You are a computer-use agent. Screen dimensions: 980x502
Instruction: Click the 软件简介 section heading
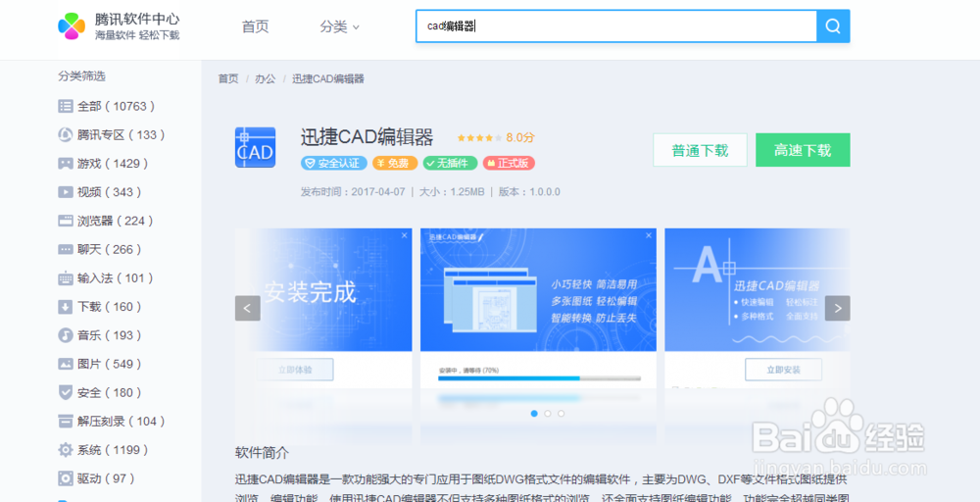pyautogui.click(x=262, y=453)
